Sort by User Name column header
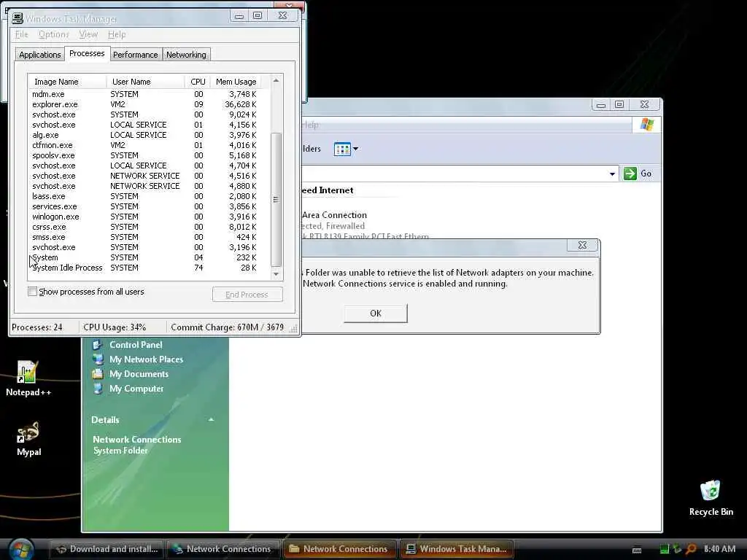The image size is (747, 560). click(x=145, y=82)
